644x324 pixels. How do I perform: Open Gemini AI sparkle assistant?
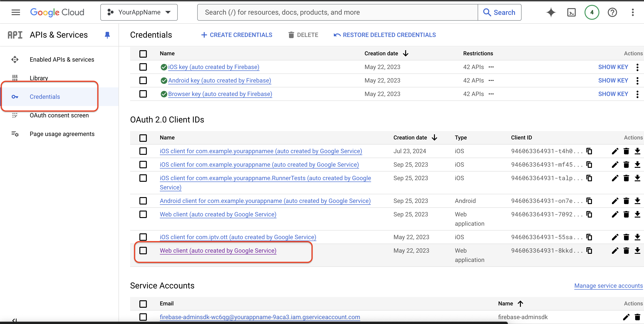click(x=551, y=12)
